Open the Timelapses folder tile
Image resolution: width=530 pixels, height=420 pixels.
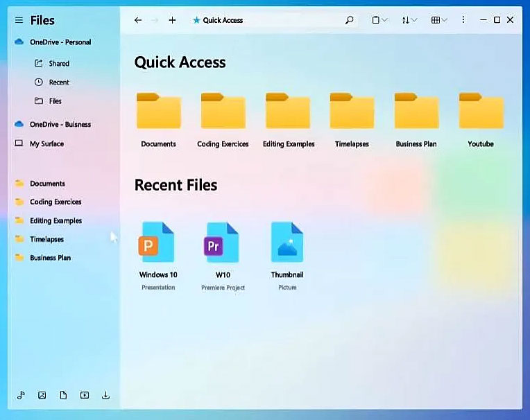pyautogui.click(x=352, y=120)
